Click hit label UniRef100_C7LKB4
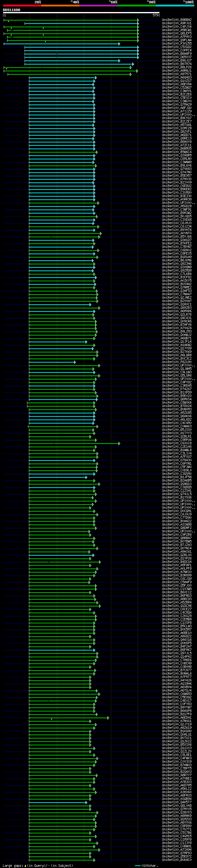 (x=177, y=274)
